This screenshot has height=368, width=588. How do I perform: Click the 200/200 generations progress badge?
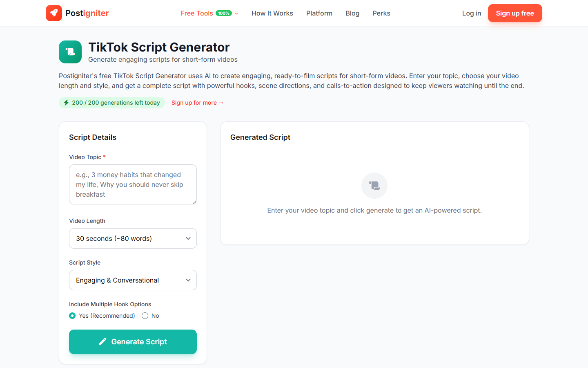(x=111, y=103)
